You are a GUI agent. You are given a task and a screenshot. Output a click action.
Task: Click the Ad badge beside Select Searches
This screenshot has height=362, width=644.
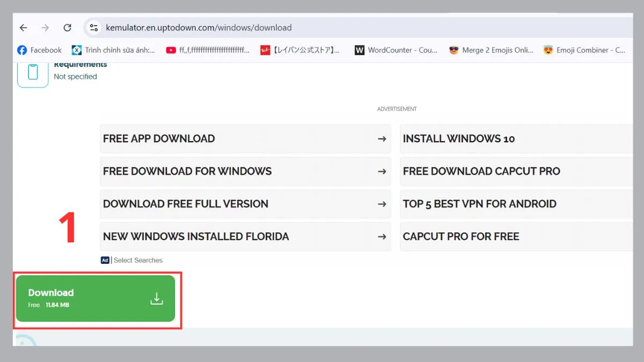click(x=105, y=260)
